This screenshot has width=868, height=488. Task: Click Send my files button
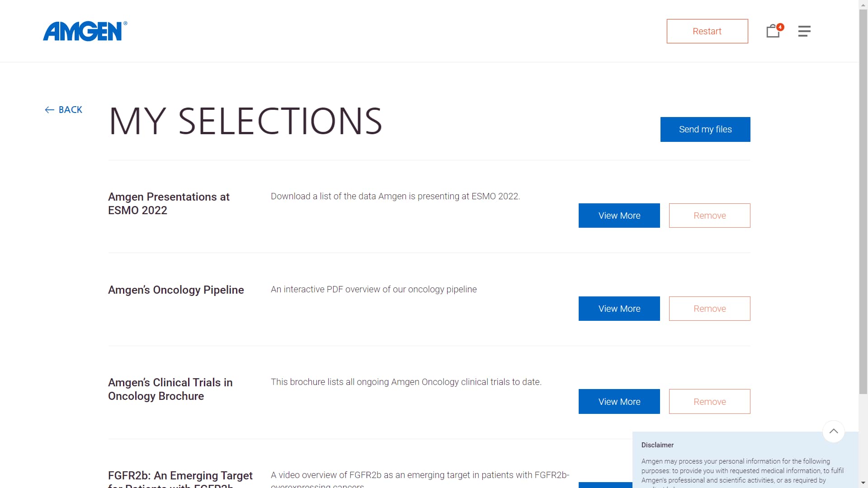pos(705,129)
